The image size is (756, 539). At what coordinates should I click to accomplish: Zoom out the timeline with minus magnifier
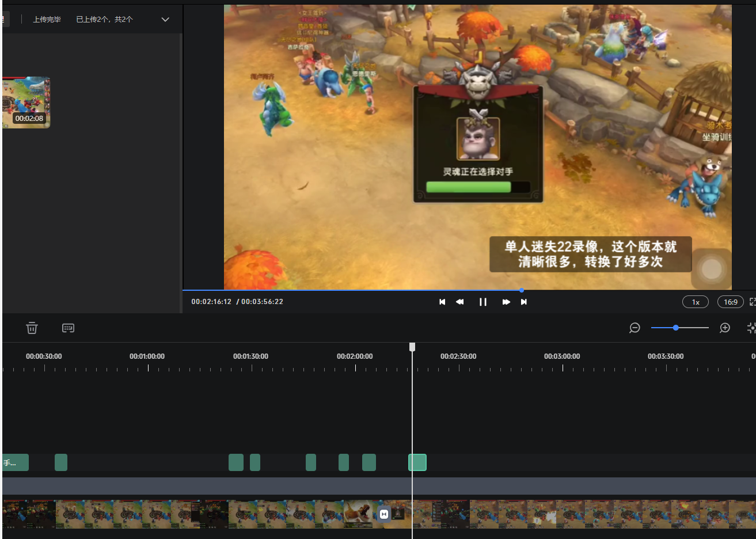pyautogui.click(x=635, y=328)
